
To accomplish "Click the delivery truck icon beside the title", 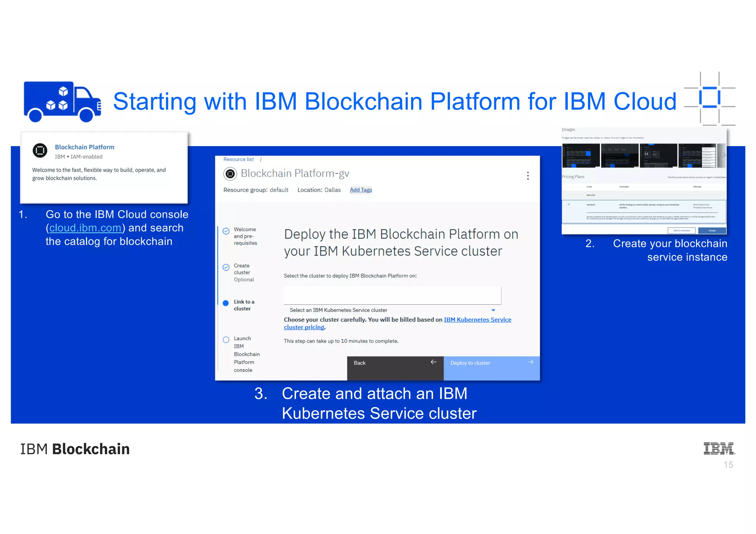I will tap(62, 101).
